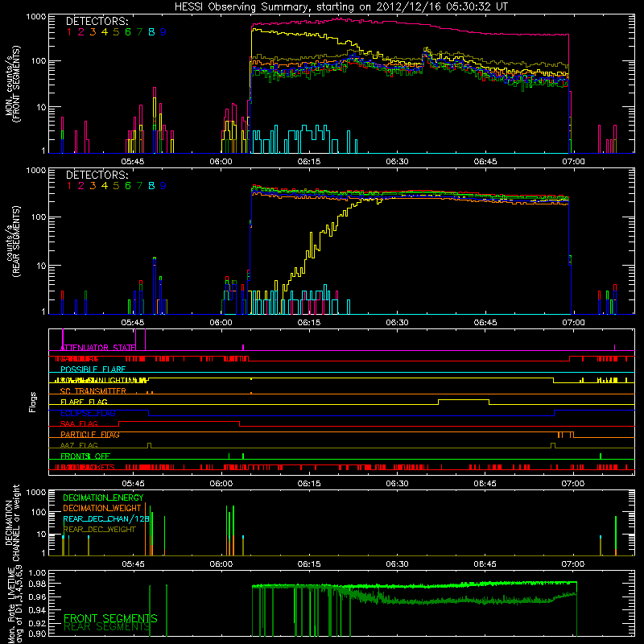
Task: Select the SAA FLAG label
Action: pos(79,423)
